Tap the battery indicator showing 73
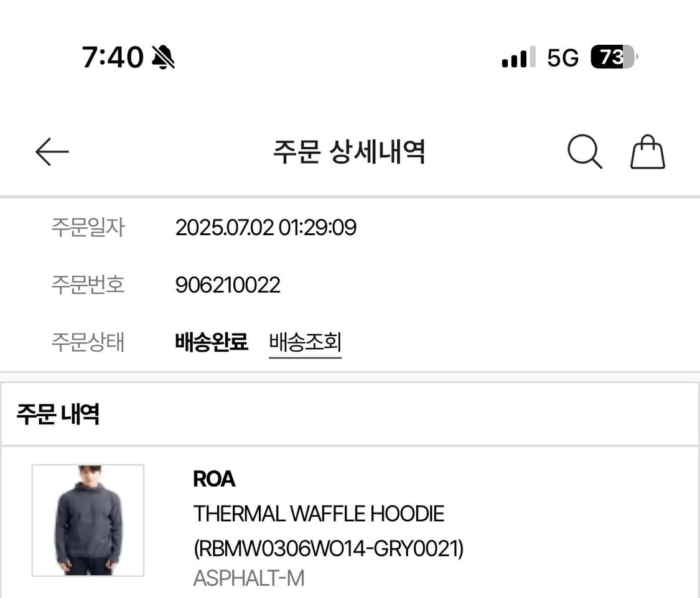Viewport: 700px width, 598px height. (612, 57)
